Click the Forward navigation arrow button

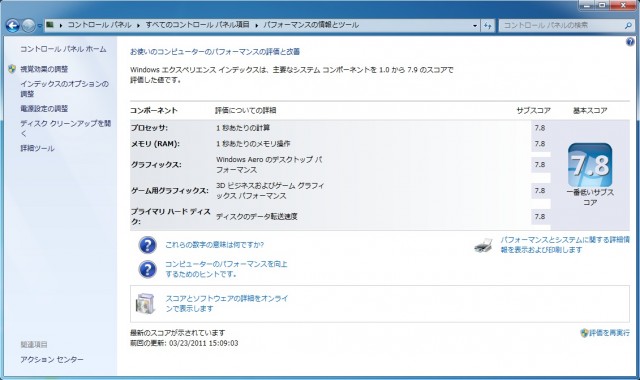pos(28,26)
